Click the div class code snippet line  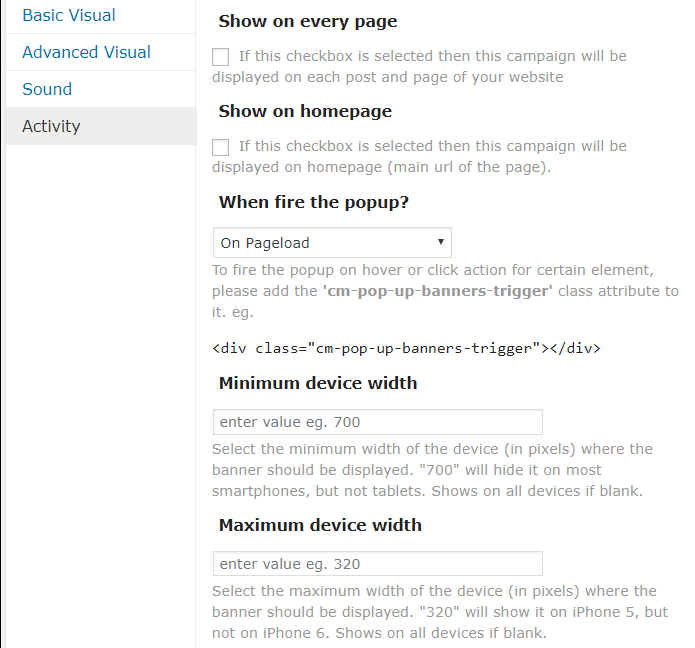406,348
